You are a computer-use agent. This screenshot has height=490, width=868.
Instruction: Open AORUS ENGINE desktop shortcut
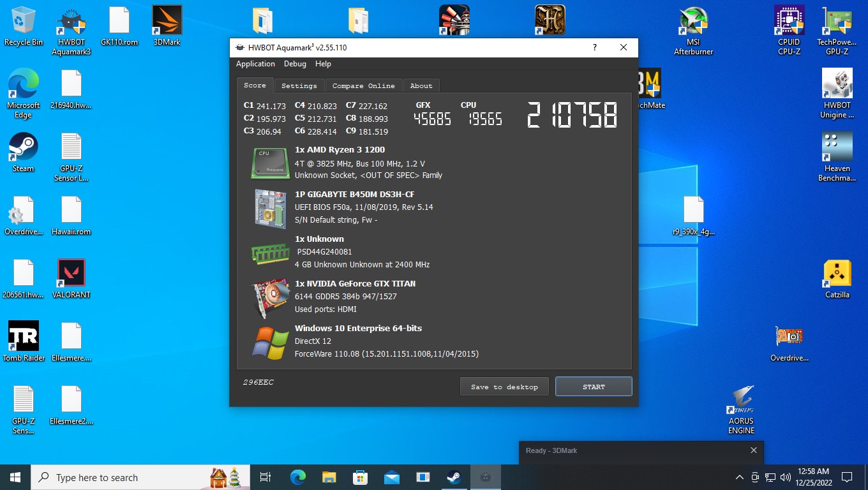pyautogui.click(x=741, y=410)
